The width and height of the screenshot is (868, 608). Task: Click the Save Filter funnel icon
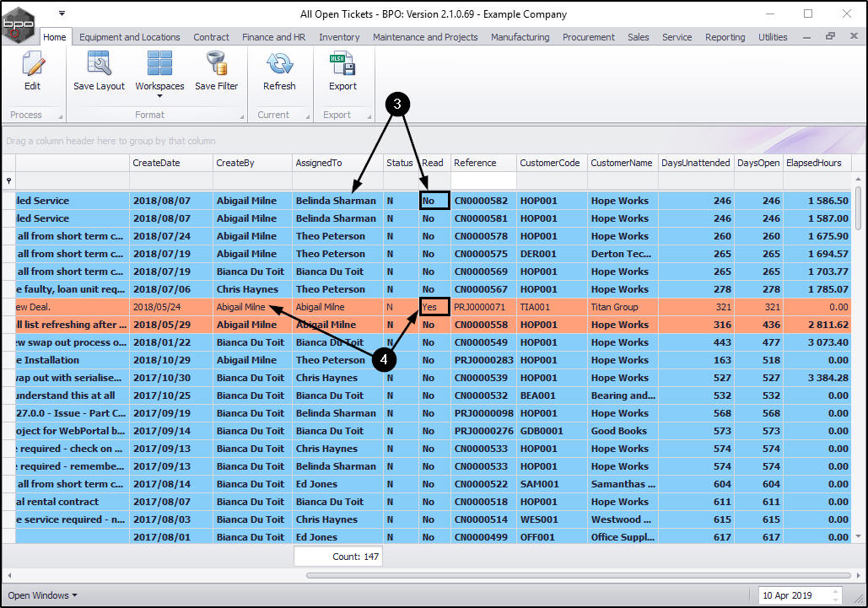(x=216, y=66)
